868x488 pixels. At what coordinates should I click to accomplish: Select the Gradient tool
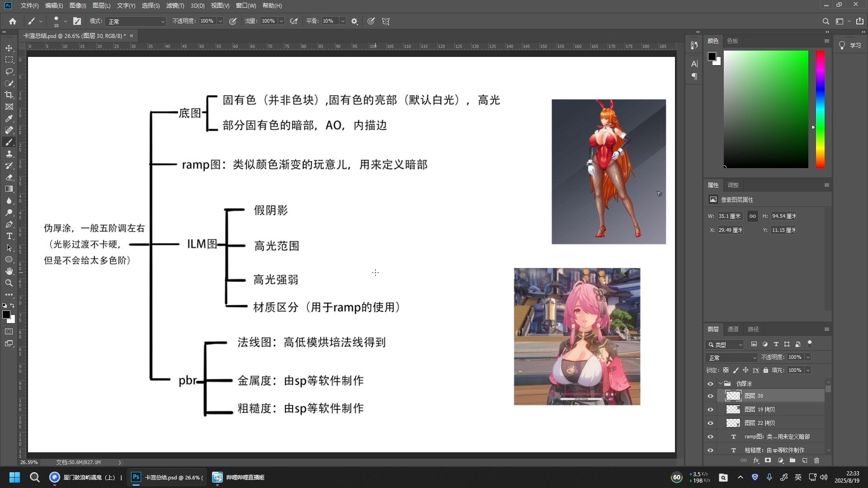[9, 189]
